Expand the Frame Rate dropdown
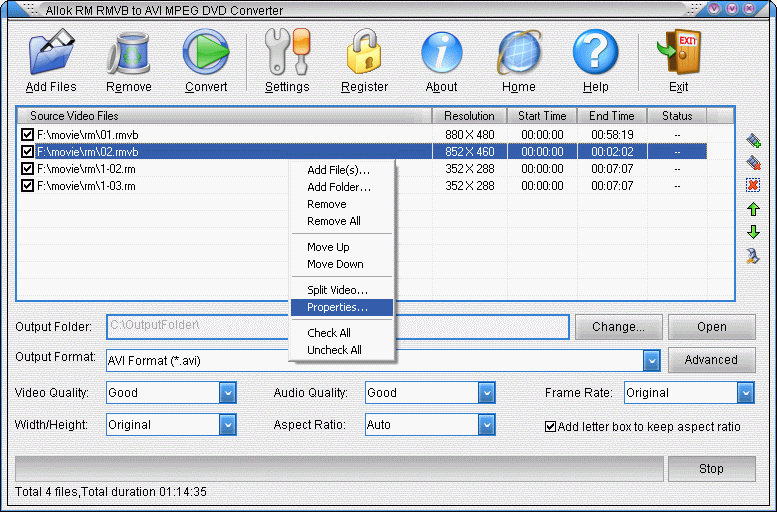Image resolution: width=777 pixels, height=512 pixels. click(746, 393)
